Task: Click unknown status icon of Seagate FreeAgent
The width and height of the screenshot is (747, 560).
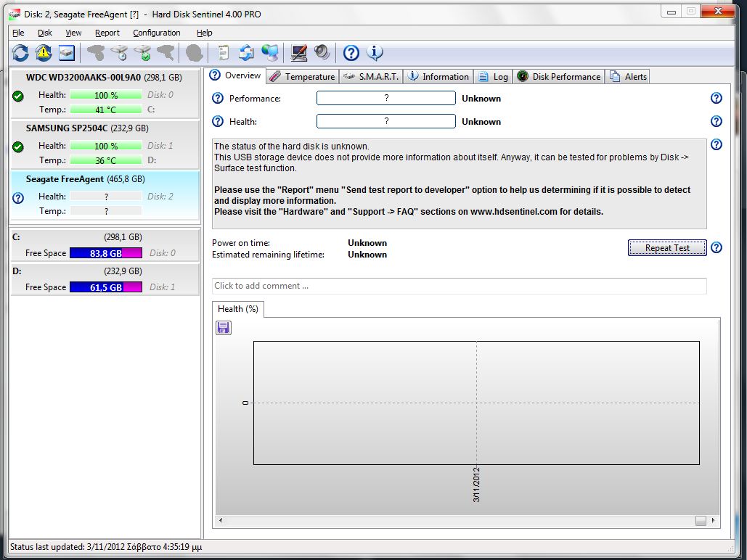Action: [18, 197]
